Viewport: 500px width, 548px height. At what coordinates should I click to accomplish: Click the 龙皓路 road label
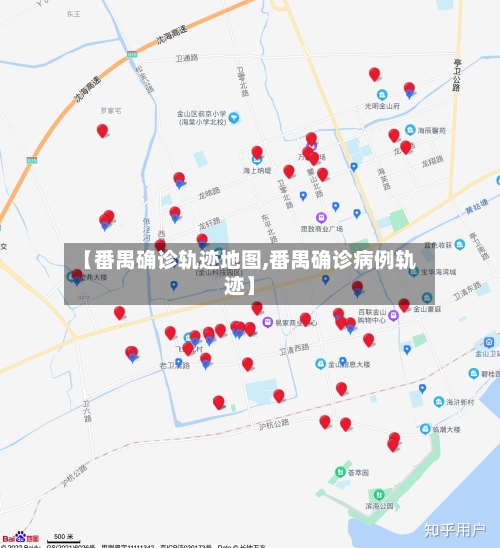(209, 193)
